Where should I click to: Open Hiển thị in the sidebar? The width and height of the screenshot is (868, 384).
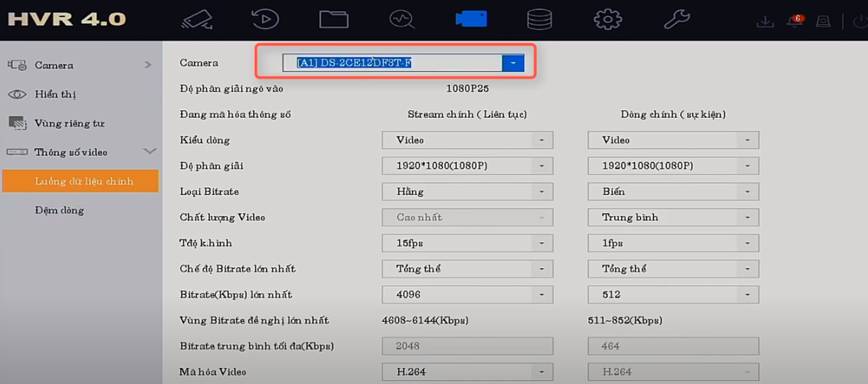pos(55,94)
